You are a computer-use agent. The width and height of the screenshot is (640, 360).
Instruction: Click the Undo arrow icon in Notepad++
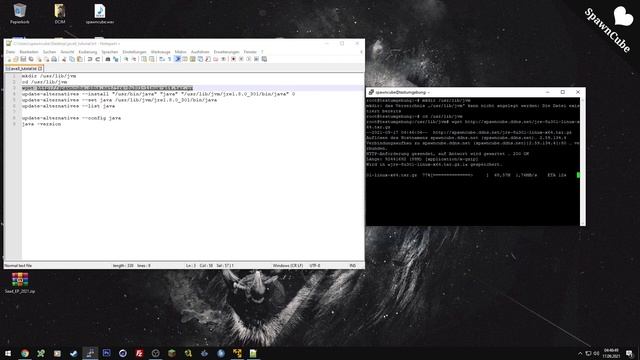[90, 59]
